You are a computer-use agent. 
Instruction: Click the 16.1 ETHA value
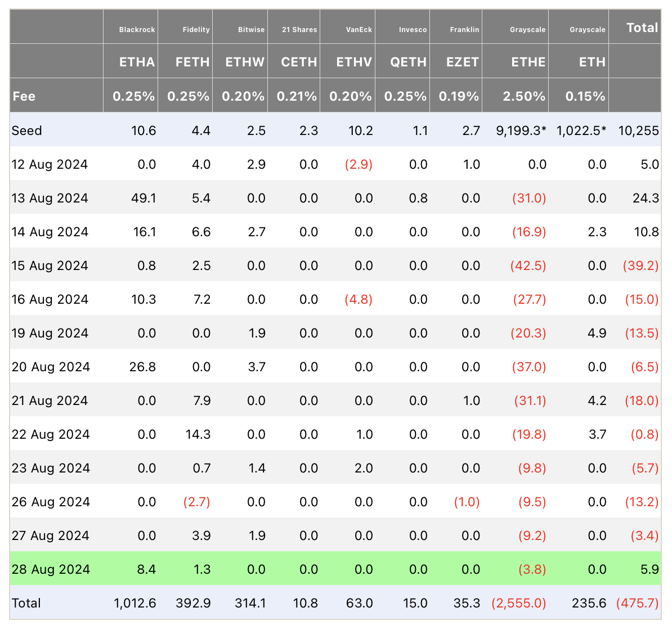145,232
